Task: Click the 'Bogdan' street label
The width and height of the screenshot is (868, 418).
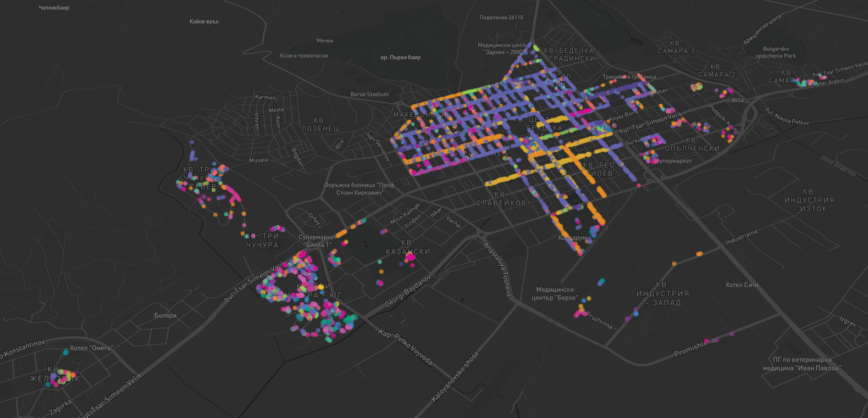Action: [x=297, y=157]
